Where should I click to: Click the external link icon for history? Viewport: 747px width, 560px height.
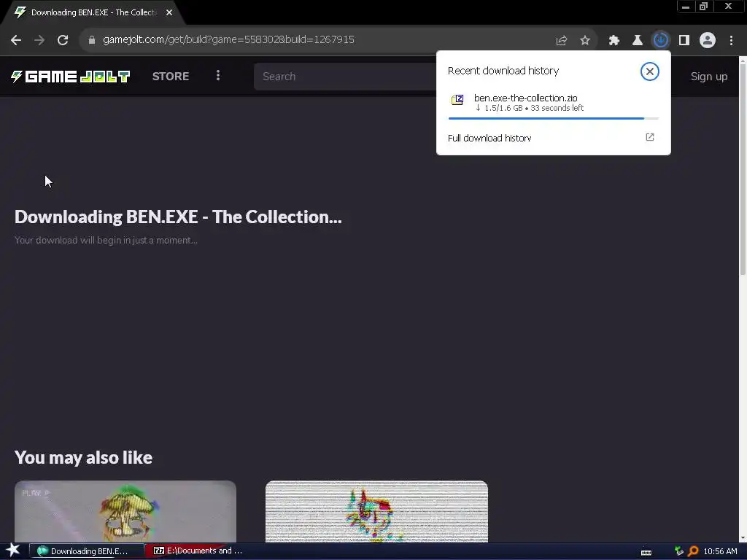(650, 137)
